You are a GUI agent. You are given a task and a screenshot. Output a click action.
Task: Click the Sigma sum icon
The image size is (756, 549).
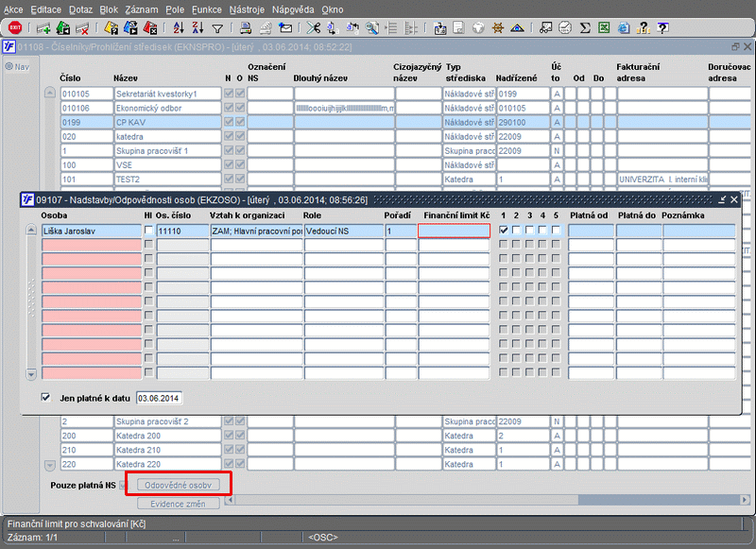585,28
